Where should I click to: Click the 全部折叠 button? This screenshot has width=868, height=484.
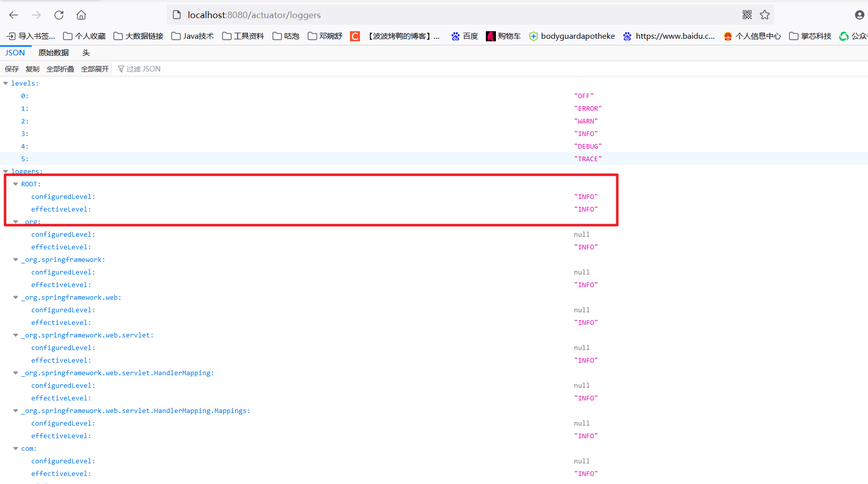pos(60,68)
